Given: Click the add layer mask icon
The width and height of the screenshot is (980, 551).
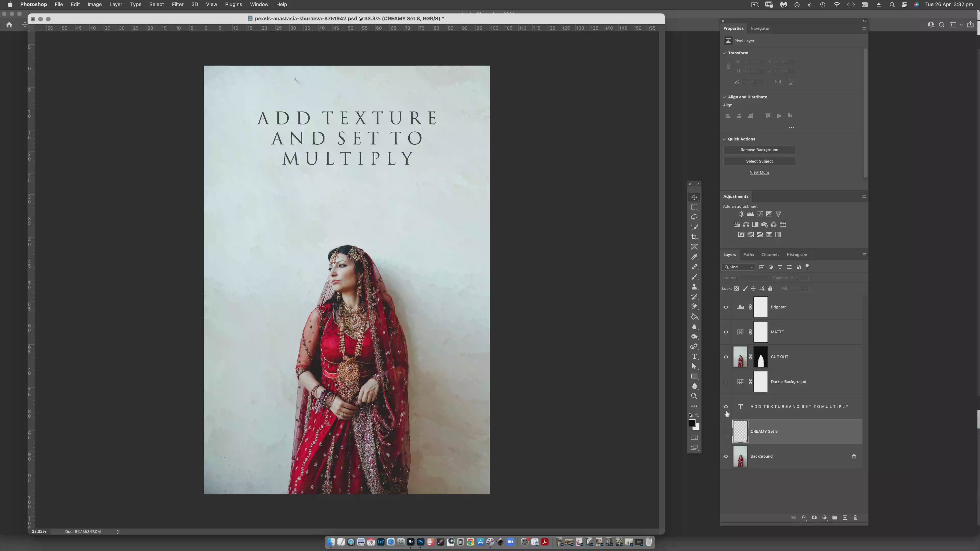Looking at the screenshot, I should pos(814,518).
